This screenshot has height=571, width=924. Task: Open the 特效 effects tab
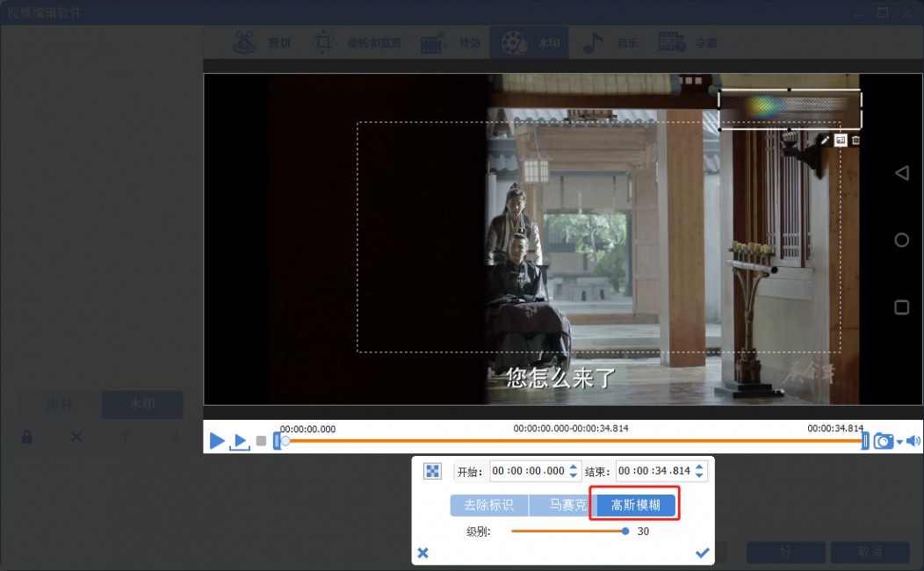tap(451, 43)
